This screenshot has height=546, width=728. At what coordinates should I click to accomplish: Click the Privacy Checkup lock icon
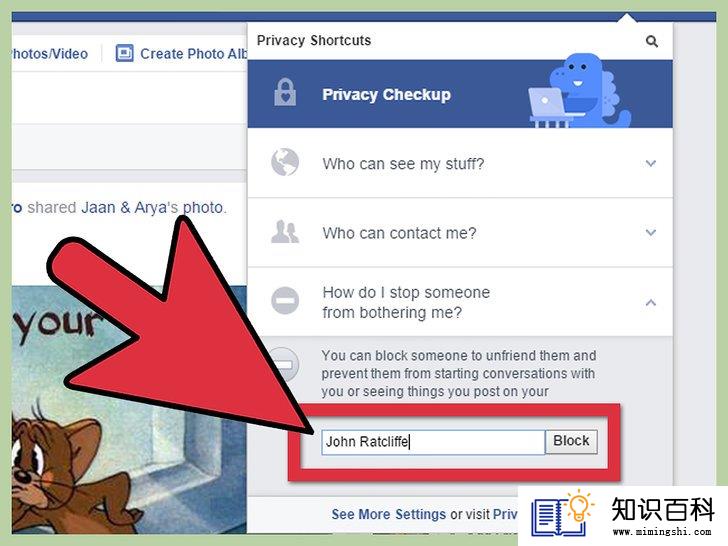(x=285, y=92)
